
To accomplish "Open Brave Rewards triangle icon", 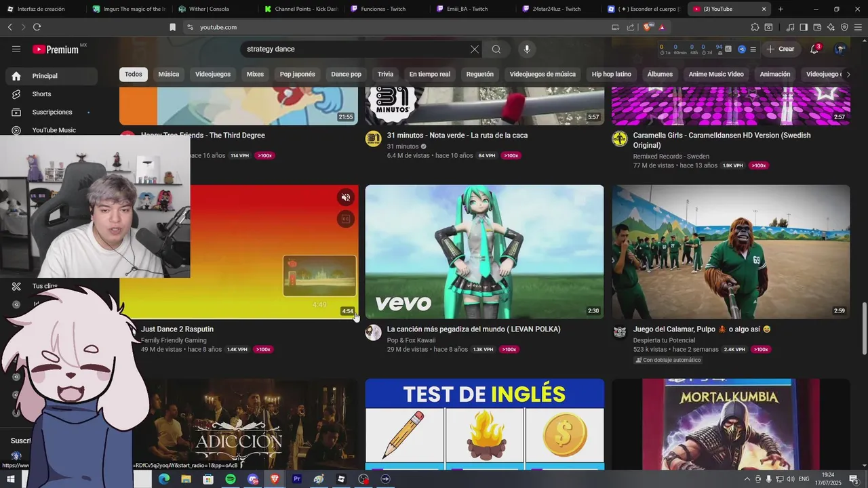I will tap(662, 27).
